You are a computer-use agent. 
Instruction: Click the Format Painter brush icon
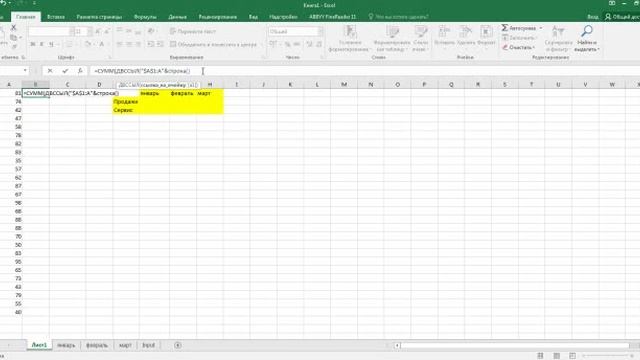click(13, 47)
